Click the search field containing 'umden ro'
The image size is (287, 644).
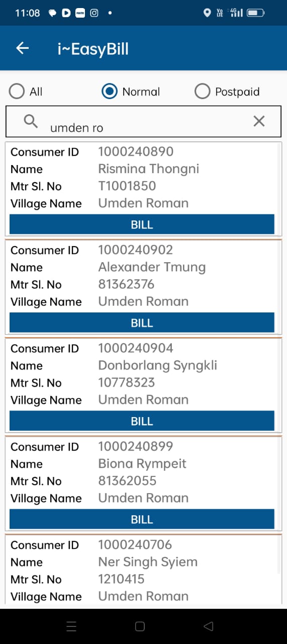tap(143, 121)
